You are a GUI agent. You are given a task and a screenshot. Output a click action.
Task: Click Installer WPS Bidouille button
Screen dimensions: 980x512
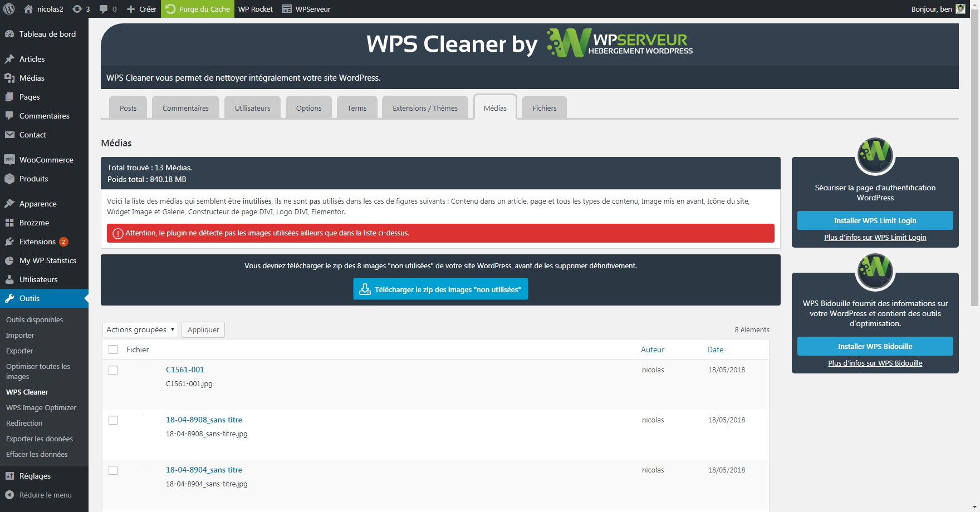875,346
